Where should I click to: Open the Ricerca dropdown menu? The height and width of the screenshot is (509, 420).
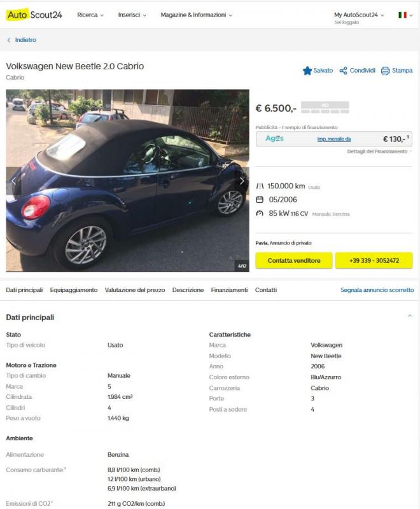pos(90,15)
